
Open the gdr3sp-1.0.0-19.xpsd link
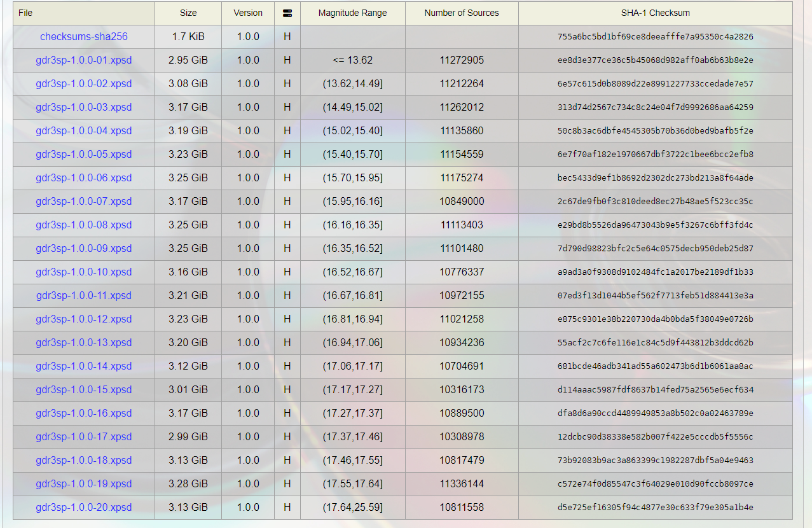[84, 483]
